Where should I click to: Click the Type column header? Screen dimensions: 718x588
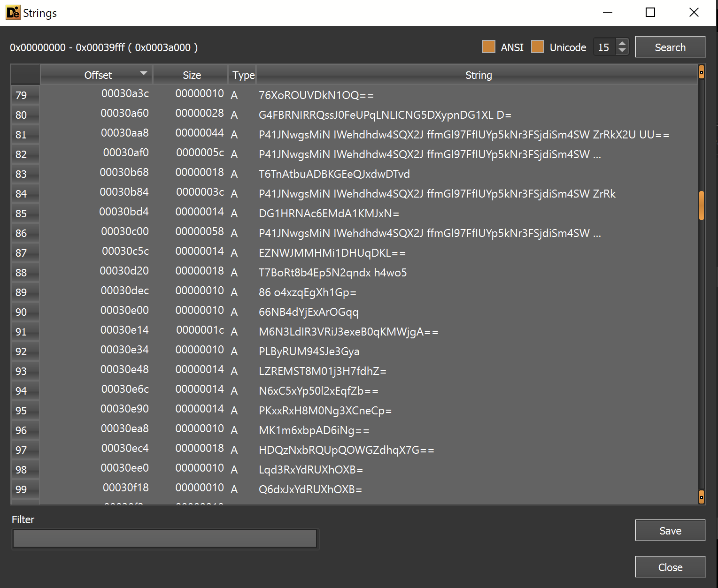point(242,74)
